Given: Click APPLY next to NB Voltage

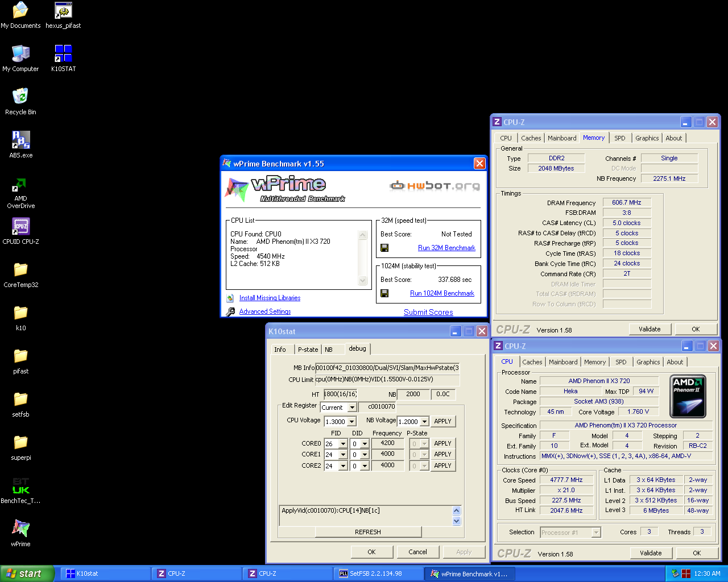Looking at the screenshot, I should [442, 421].
